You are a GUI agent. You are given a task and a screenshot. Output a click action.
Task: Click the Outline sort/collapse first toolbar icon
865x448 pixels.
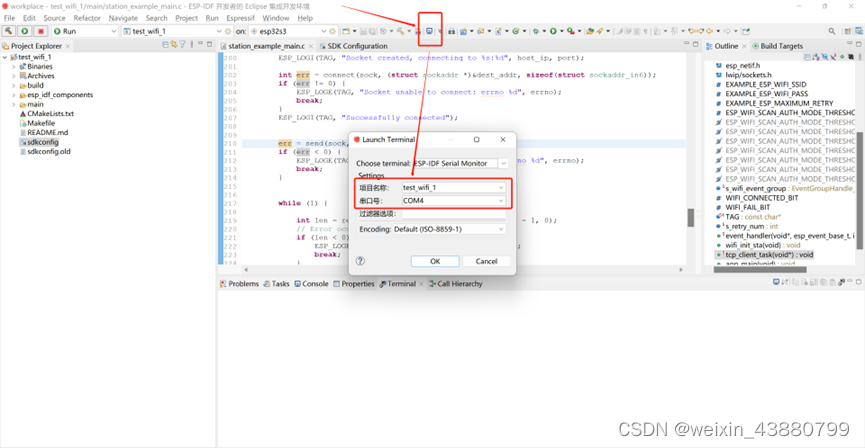tap(808, 56)
